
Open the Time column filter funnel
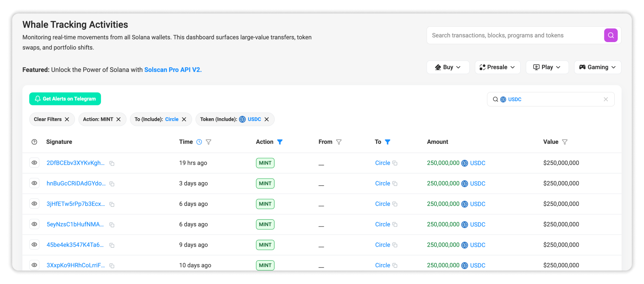[x=208, y=142]
